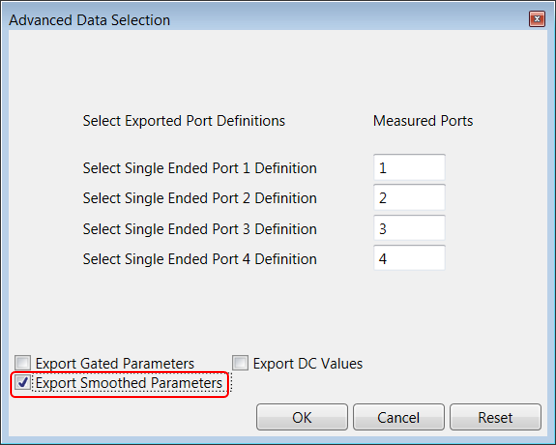Click the 'Select Single Ended Port 4 Definition' label
This screenshot has height=445, width=556.
point(200,259)
